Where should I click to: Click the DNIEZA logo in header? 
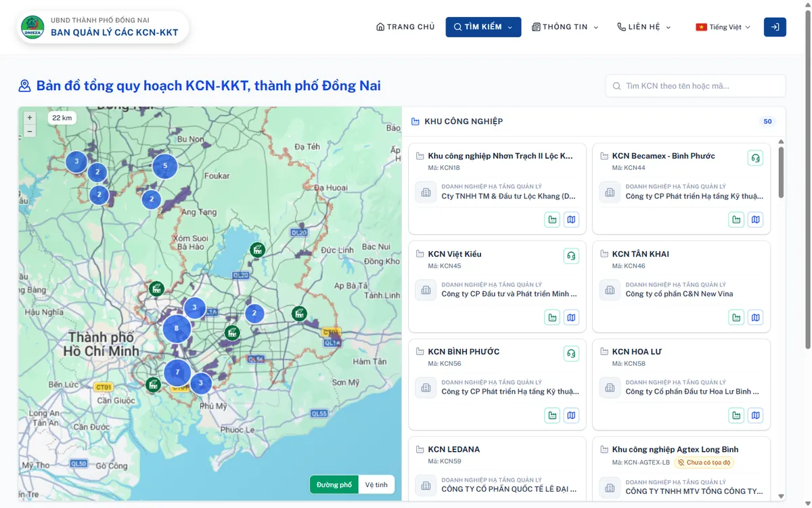pos(32,27)
